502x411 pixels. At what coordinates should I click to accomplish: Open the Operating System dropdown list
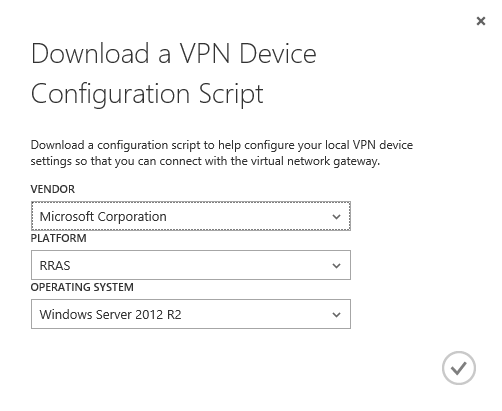pos(191,314)
